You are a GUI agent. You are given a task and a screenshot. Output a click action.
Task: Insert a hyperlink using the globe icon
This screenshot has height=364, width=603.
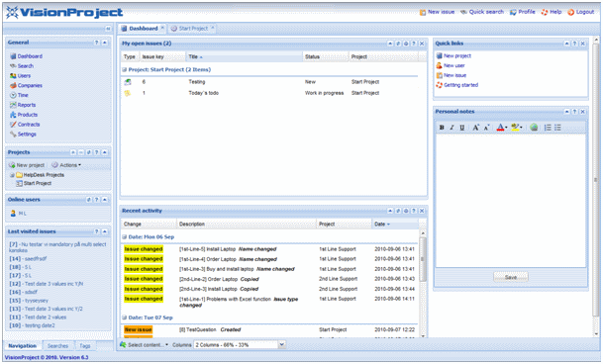coord(534,128)
